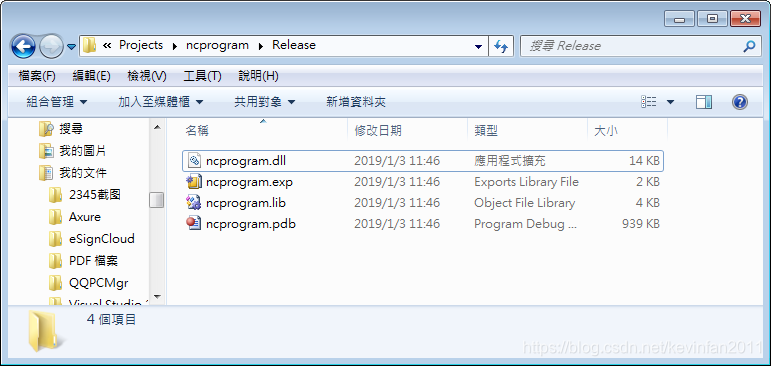
Task: Click the magnifier search icon
Action: coord(749,46)
